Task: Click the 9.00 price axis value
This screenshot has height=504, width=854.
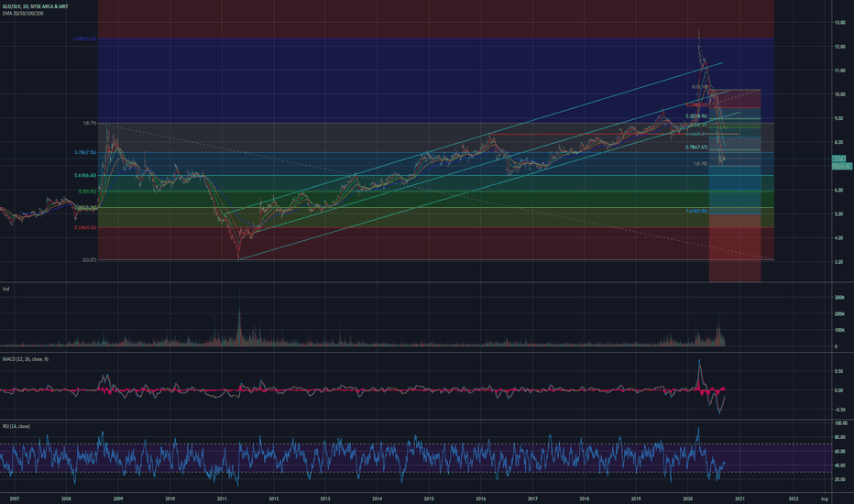Action: pyautogui.click(x=839, y=118)
